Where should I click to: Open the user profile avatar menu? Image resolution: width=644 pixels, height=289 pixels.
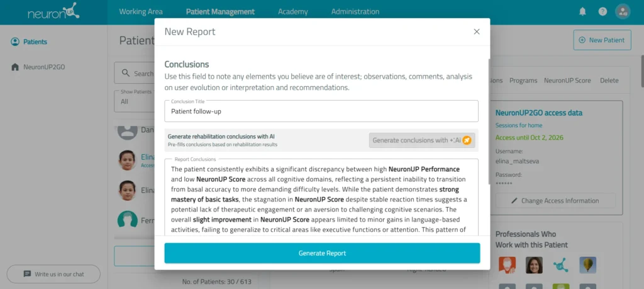(623, 11)
